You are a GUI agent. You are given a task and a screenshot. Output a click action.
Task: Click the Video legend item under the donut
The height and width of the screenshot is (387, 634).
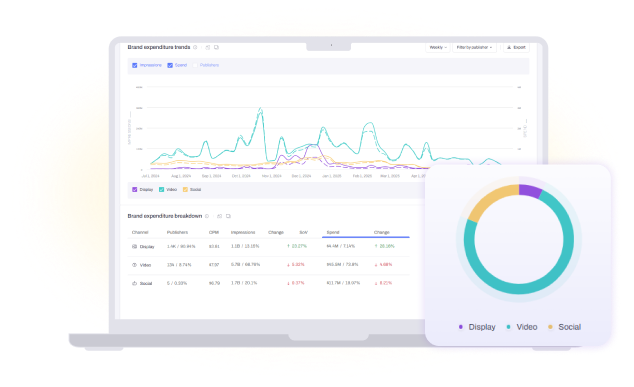click(x=522, y=327)
